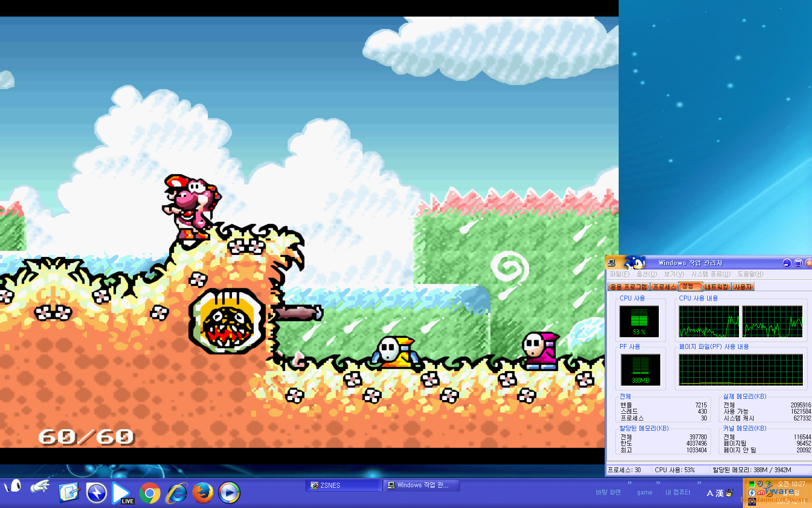
Task: Open 시스템 종료(U) menu in Task Manager
Action: click(710, 274)
